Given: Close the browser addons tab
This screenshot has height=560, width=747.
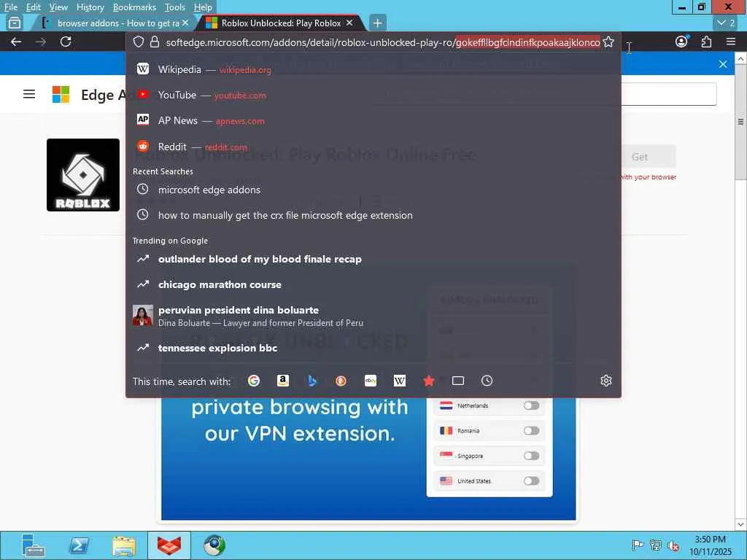Looking at the screenshot, I should 185,23.
